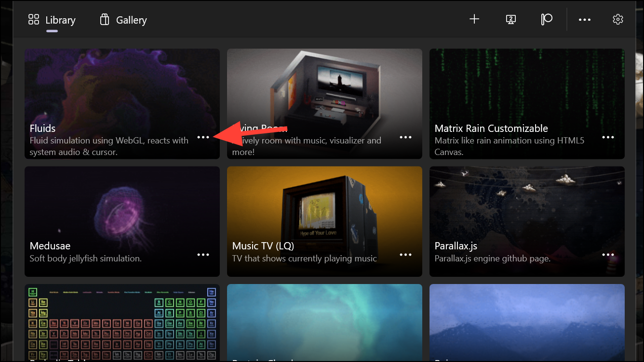Select the periodic table wallpaper thumbnail
Screen dimensions: 644x362
click(x=122, y=323)
